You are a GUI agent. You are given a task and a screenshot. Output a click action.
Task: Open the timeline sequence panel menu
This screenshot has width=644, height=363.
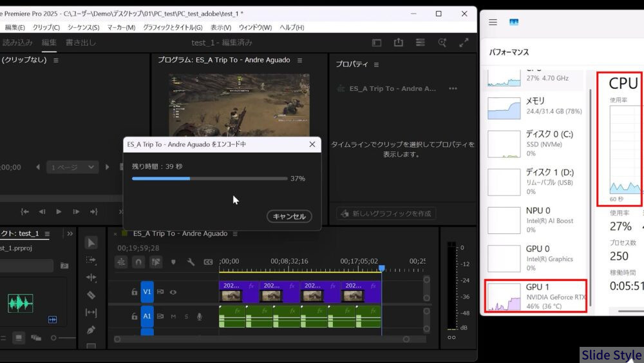click(x=235, y=234)
